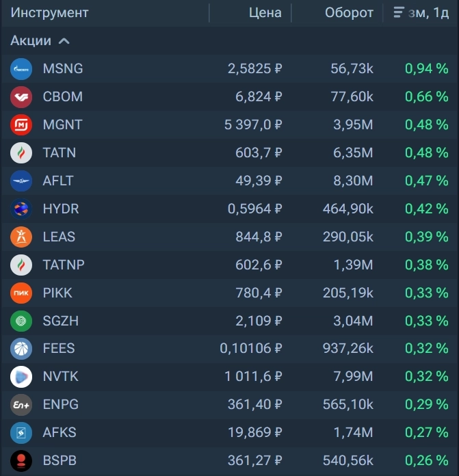This screenshot has width=459, height=476.
Task: Click the BSPB red and black logo icon
Action: (21, 460)
